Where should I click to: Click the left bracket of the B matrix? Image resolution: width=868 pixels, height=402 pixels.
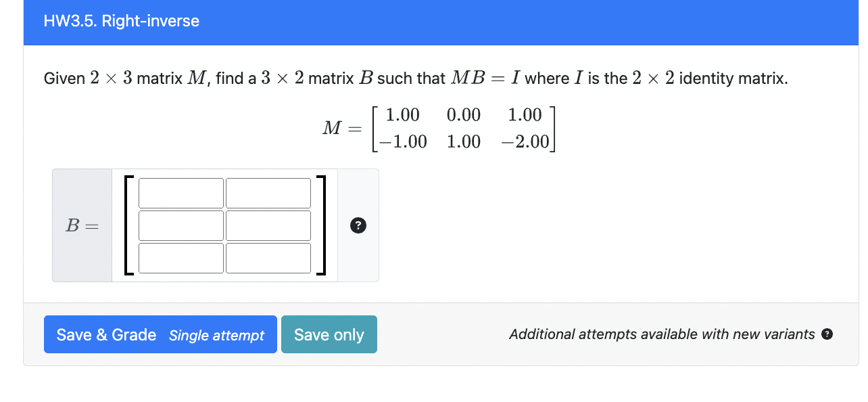[128, 225]
